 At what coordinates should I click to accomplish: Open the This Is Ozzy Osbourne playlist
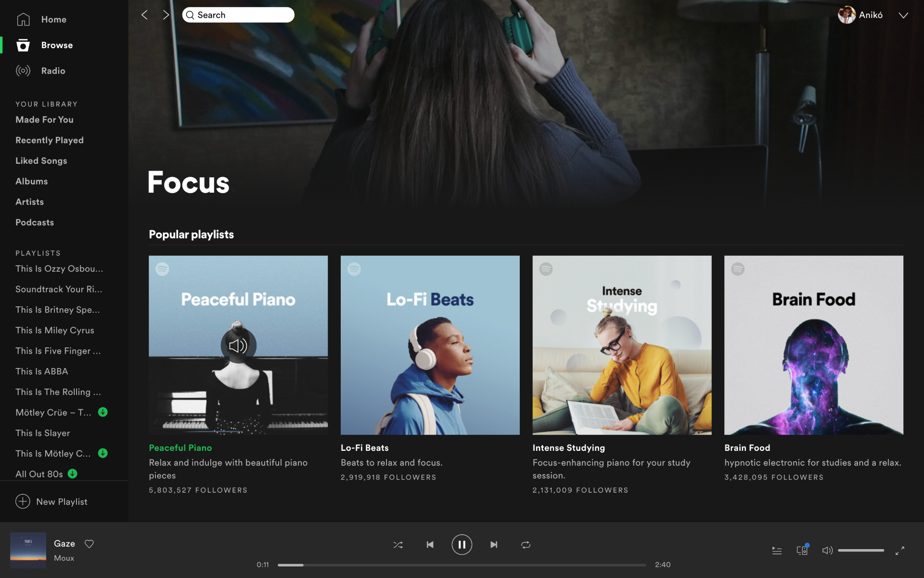coord(59,269)
